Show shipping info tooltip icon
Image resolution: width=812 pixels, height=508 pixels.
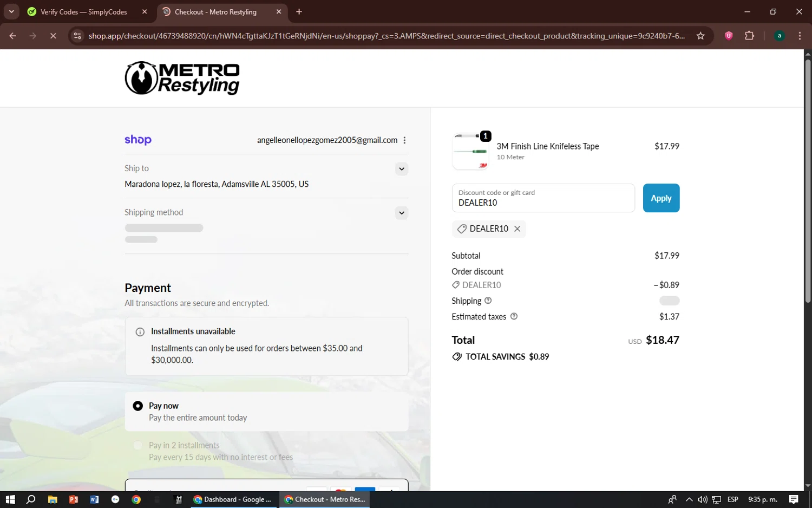click(x=488, y=301)
